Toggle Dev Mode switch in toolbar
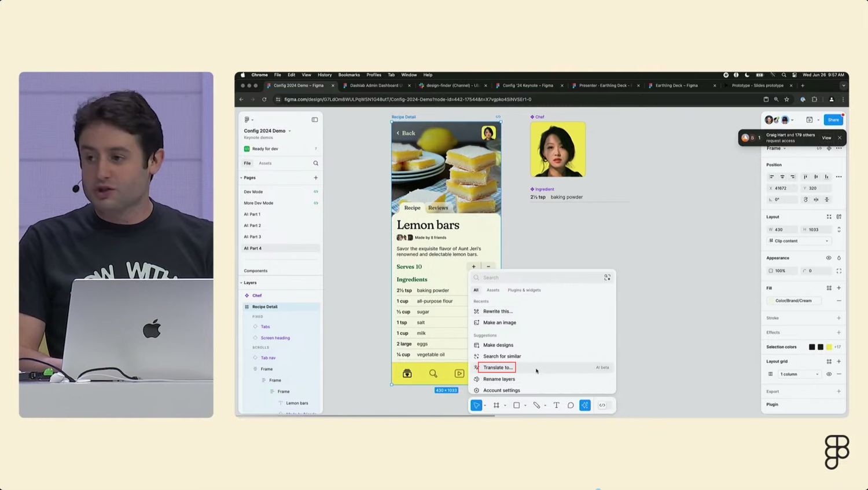868x490 pixels. tap(602, 405)
